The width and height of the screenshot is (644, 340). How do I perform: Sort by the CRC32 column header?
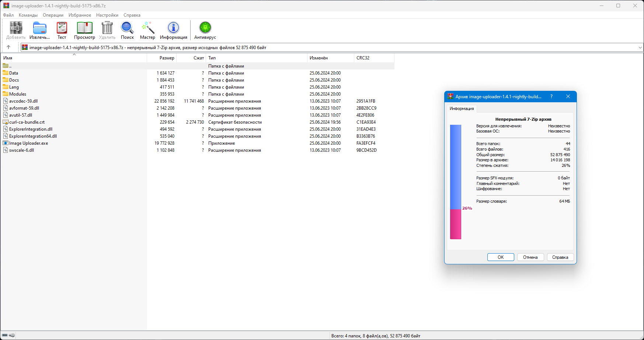[x=374, y=58]
